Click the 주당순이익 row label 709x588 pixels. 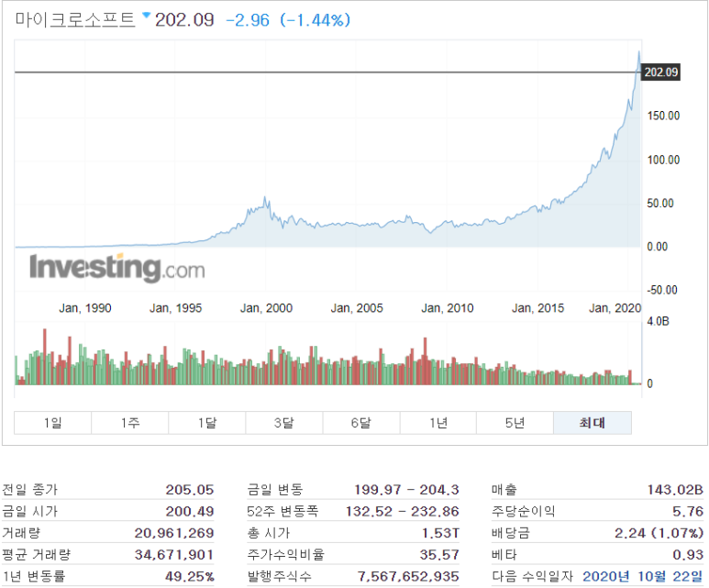(523, 511)
